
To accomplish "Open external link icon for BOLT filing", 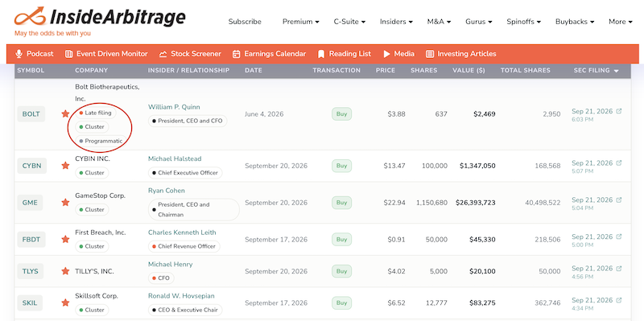I will tap(619, 111).
